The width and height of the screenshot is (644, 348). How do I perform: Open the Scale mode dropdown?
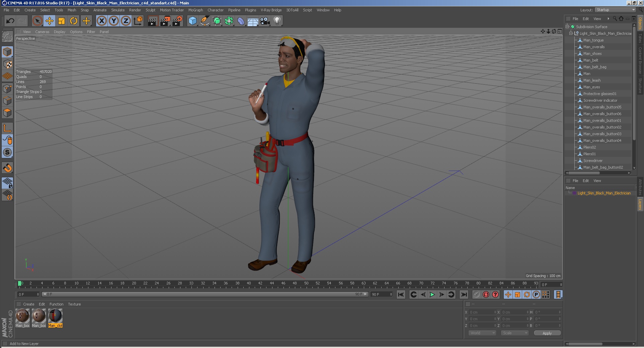tap(515, 333)
